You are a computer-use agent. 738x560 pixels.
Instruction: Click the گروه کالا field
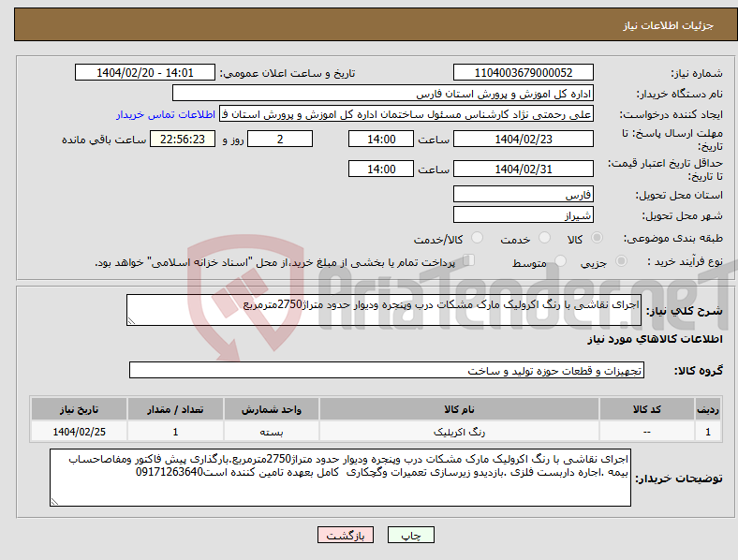coord(387,370)
